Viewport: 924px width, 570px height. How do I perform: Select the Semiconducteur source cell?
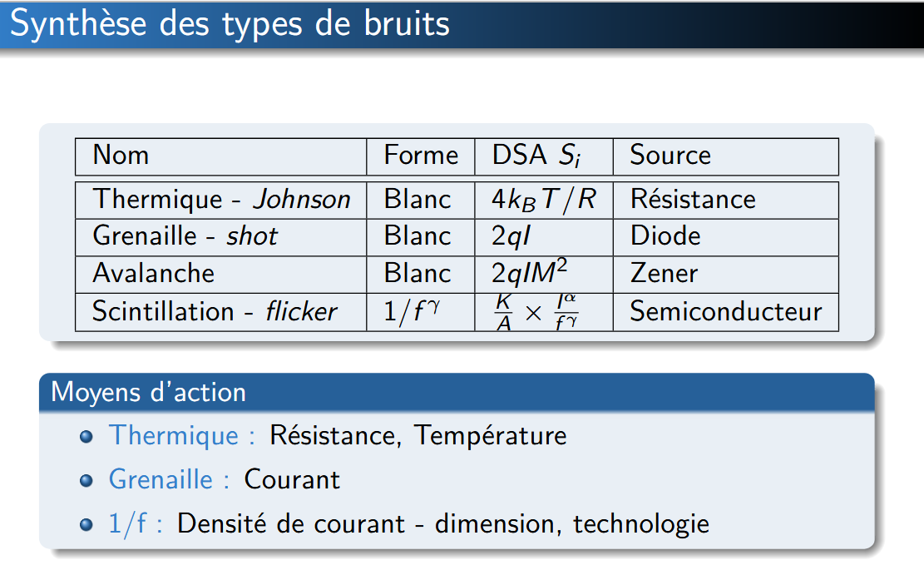pos(725,312)
